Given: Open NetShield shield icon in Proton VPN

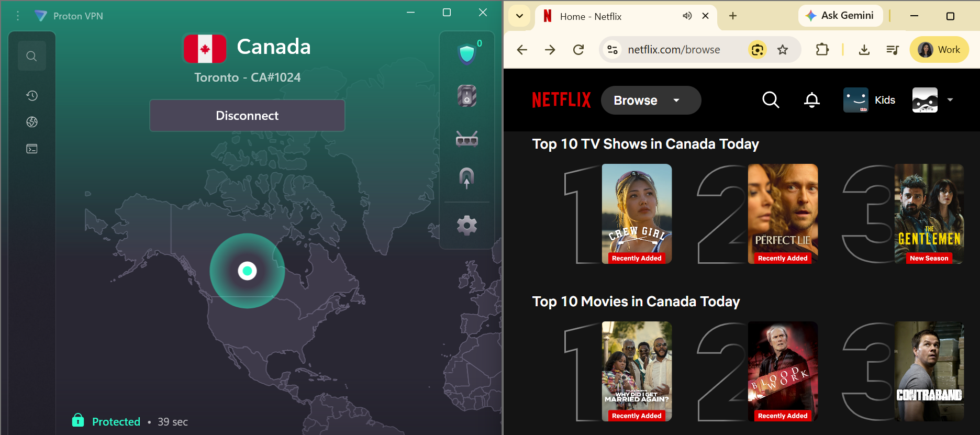Looking at the screenshot, I should pyautogui.click(x=466, y=53).
